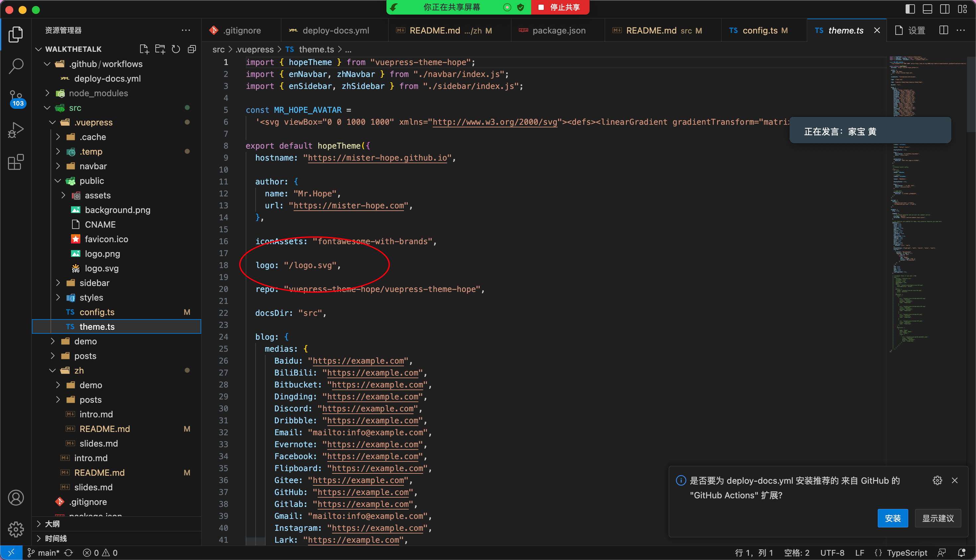Open the Run and Debug view
Screen dimensions: 976x560
[x=16, y=130]
